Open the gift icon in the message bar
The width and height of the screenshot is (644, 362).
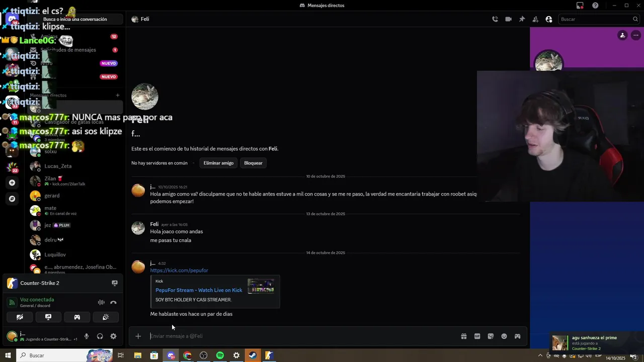pyautogui.click(x=464, y=336)
